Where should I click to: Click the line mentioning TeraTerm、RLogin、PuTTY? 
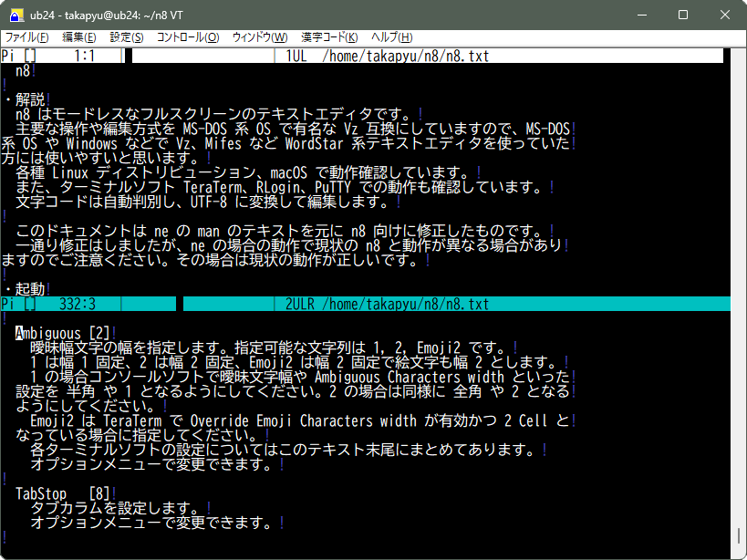[285, 187]
